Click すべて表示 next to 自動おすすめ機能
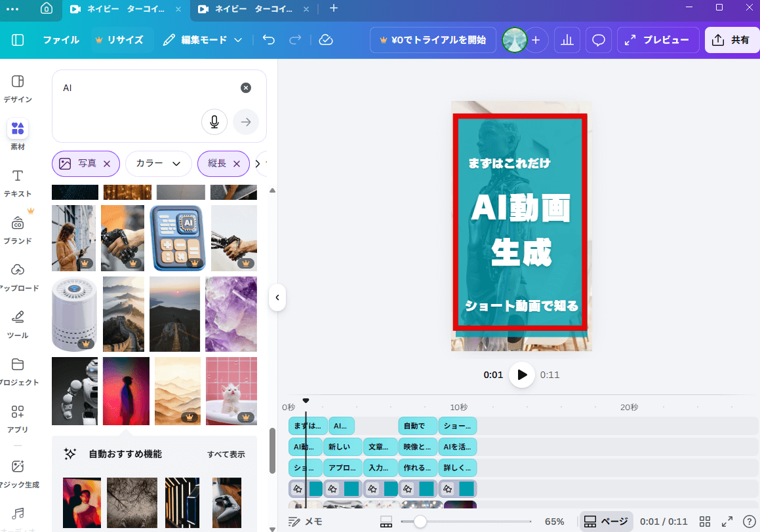The height and width of the screenshot is (532, 760). (226, 453)
